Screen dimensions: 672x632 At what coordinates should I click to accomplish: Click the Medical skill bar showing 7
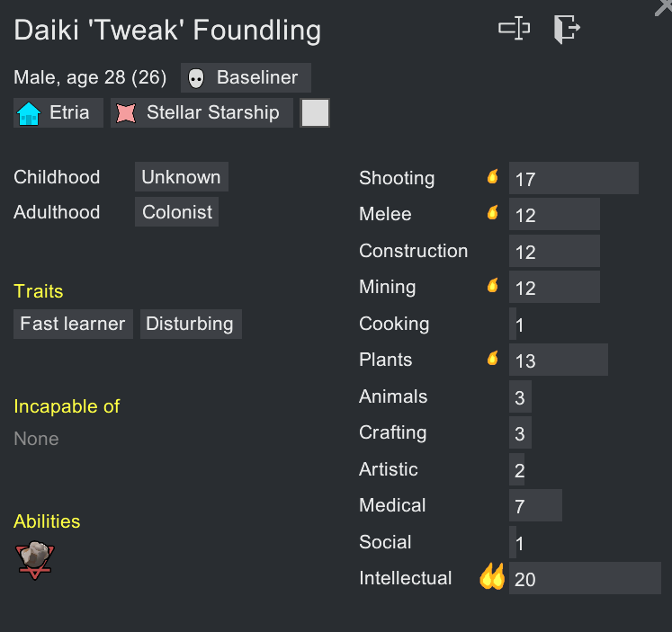click(535, 505)
